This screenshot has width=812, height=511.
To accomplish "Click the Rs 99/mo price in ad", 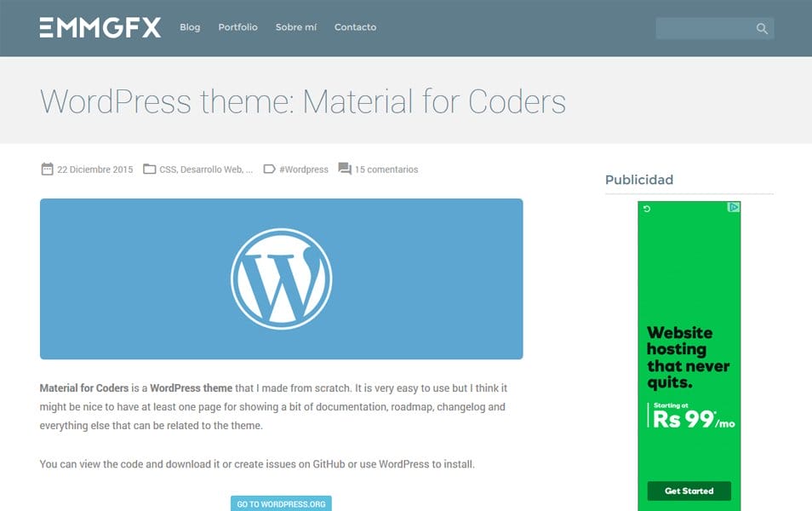I will [693, 418].
